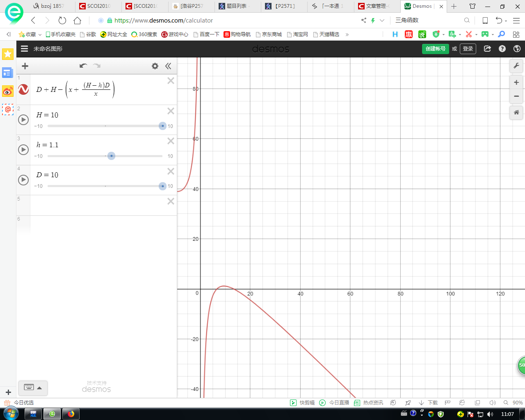Collapse the expression list panel
This screenshot has width=525, height=420.
tap(168, 66)
